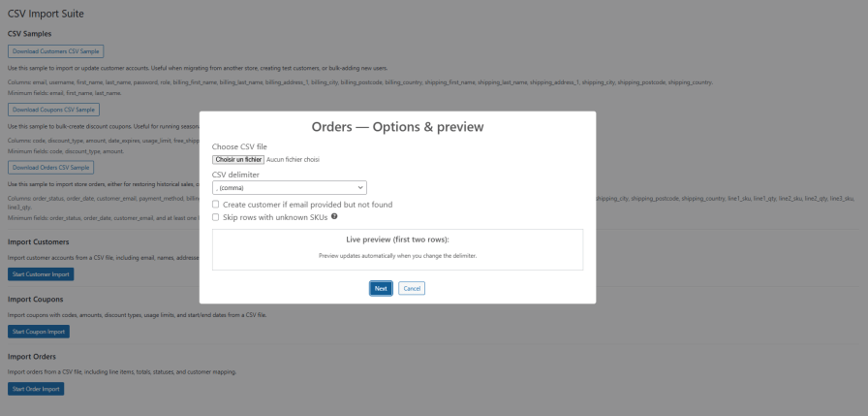Download the Customers CSV sample
868x416 pixels.
[x=55, y=51]
